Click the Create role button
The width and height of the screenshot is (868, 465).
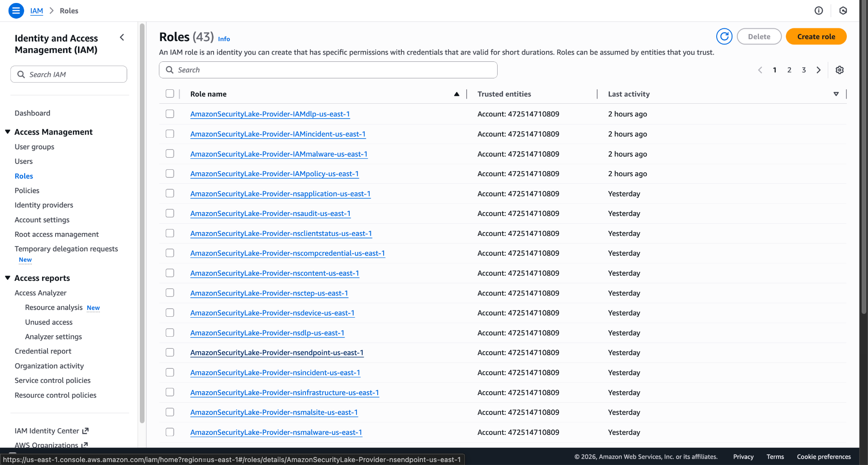click(x=816, y=36)
